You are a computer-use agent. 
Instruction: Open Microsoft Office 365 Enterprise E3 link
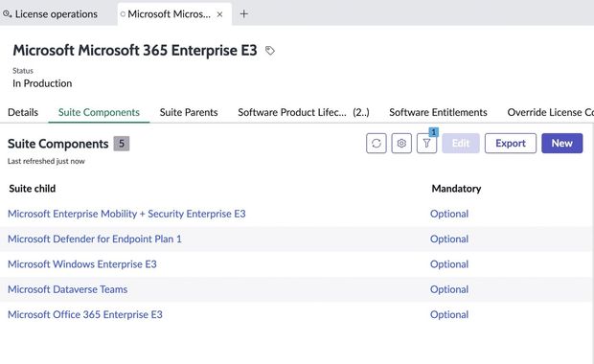tap(85, 314)
